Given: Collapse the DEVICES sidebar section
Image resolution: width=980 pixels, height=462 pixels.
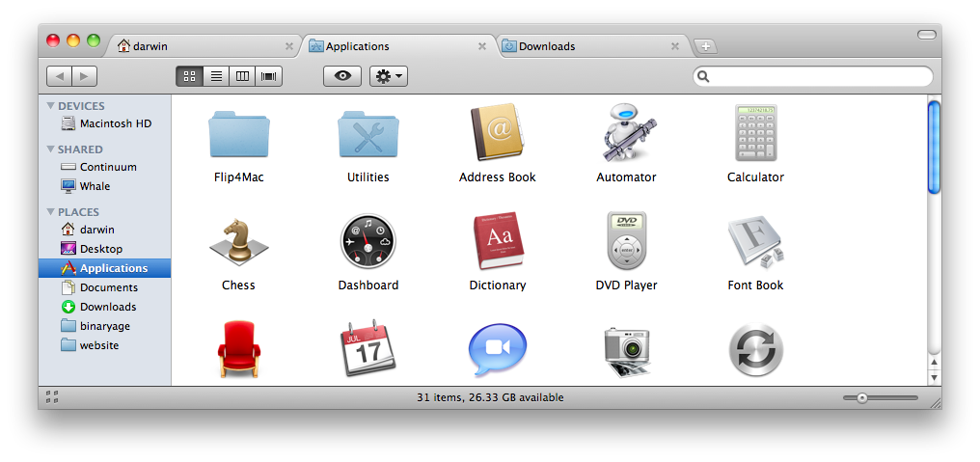Looking at the screenshot, I should (x=51, y=106).
